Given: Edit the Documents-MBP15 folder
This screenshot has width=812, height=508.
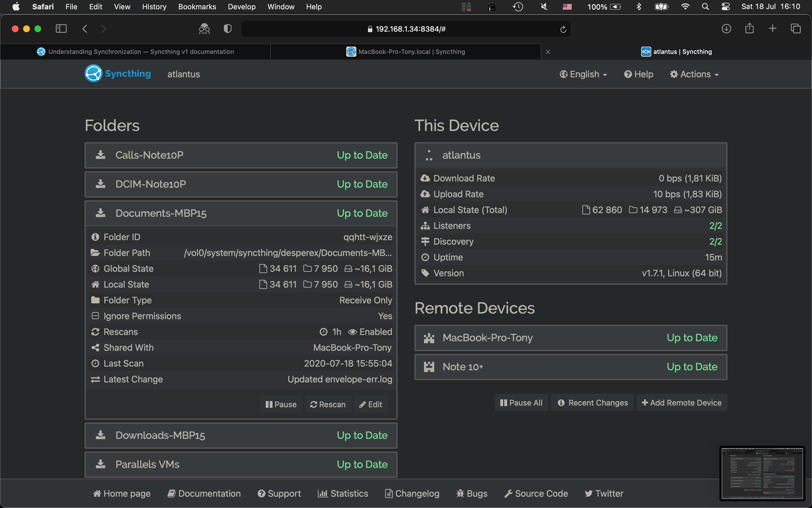Looking at the screenshot, I should click(370, 404).
